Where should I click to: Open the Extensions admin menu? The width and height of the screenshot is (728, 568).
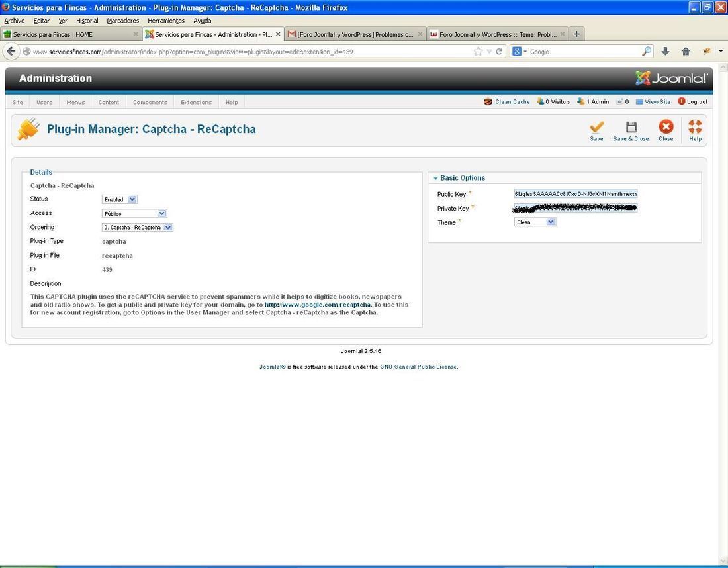pyautogui.click(x=196, y=102)
